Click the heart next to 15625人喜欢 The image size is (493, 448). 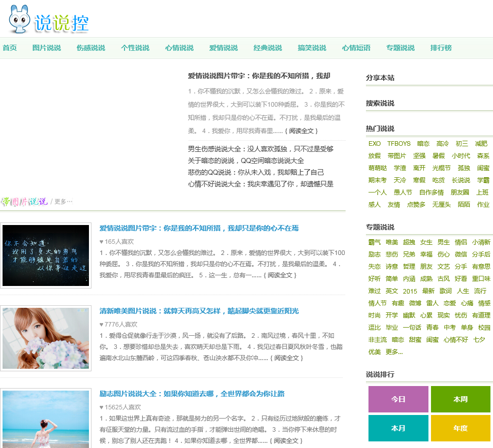click(101, 407)
